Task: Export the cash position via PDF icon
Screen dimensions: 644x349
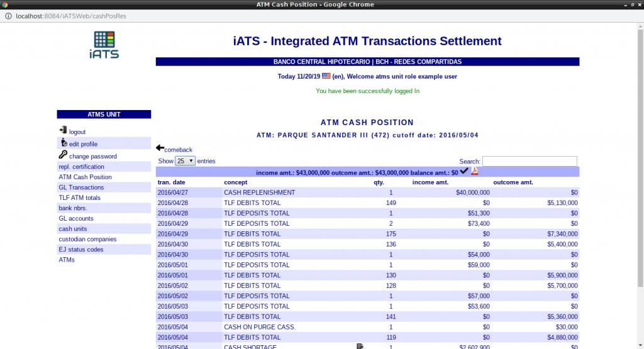Action: pos(475,172)
